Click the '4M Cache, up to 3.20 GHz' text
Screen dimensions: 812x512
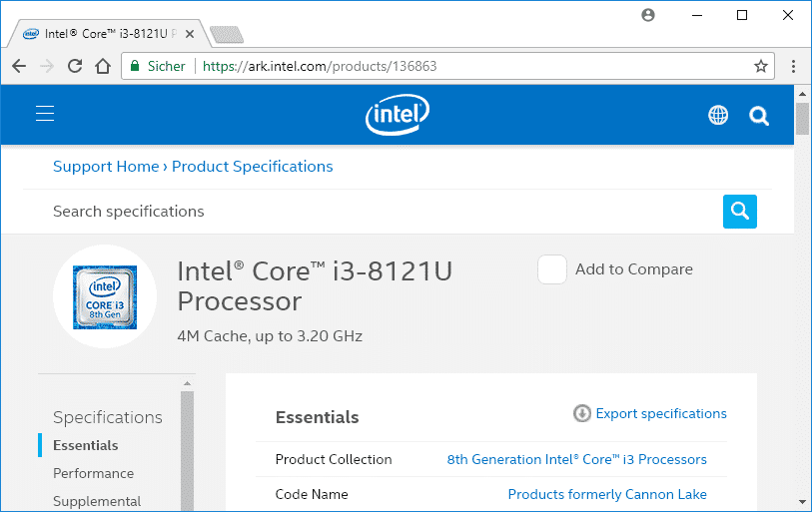(270, 336)
